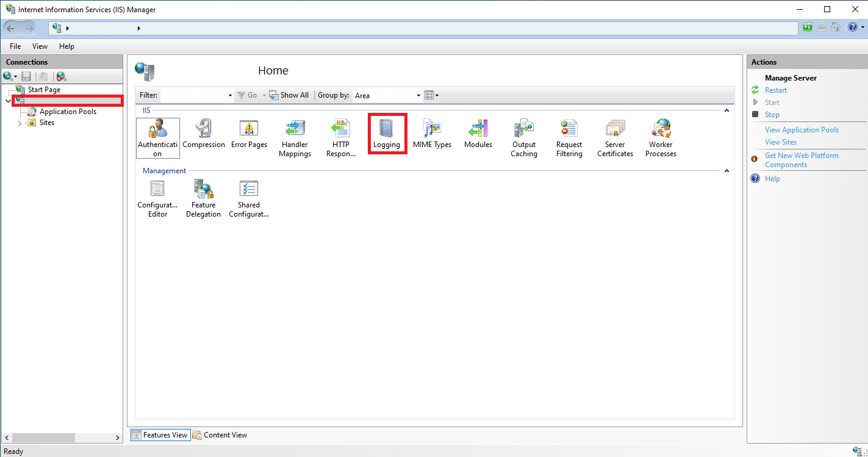Click the Home icon in address bar
Viewport: 868px width, 457px height.
(x=836, y=27)
